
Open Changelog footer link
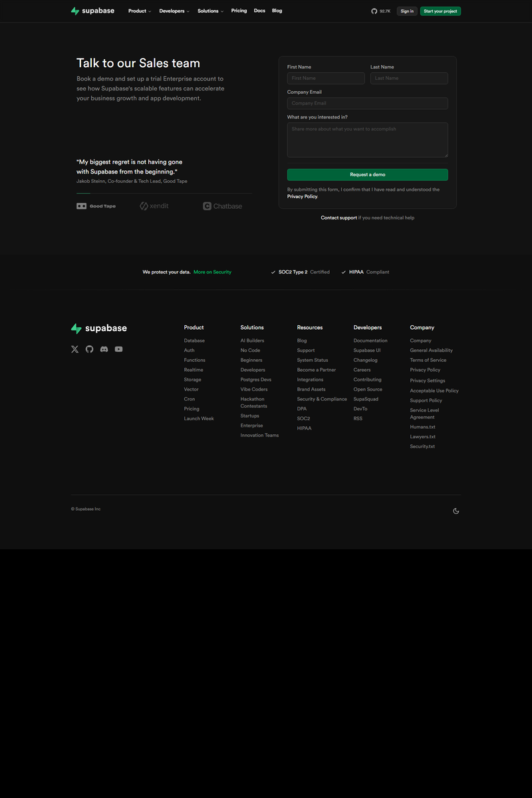(366, 360)
